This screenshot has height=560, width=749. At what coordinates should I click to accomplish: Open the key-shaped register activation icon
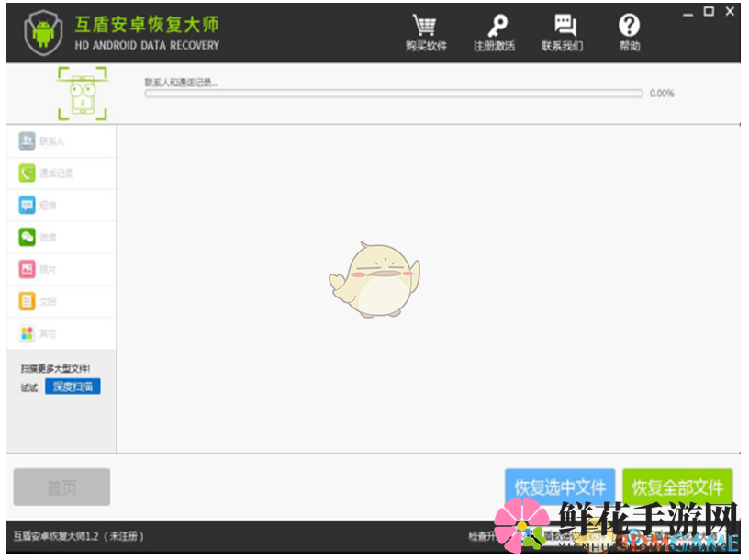[497, 26]
